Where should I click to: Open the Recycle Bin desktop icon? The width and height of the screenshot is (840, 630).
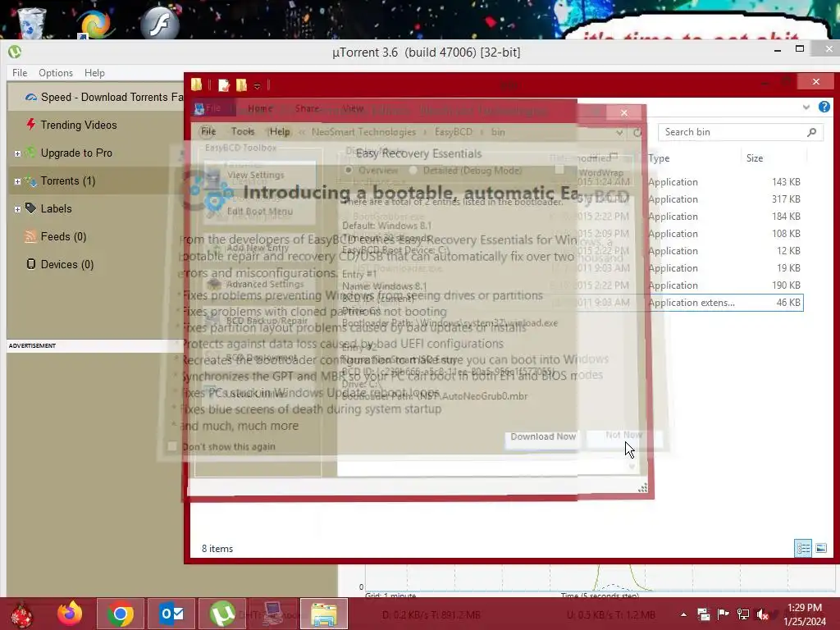click(x=32, y=22)
